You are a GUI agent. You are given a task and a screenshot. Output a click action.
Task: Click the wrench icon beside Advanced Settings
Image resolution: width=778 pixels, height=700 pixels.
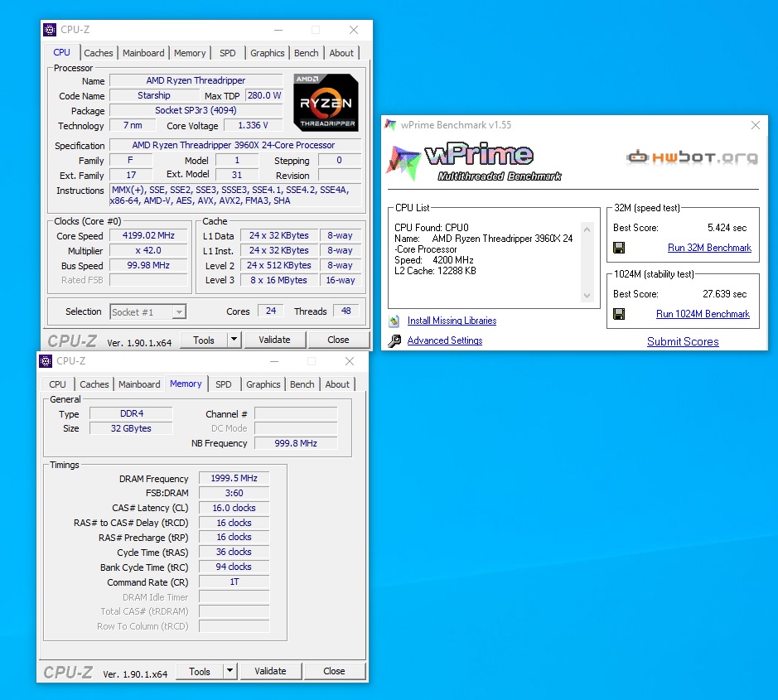(394, 340)
